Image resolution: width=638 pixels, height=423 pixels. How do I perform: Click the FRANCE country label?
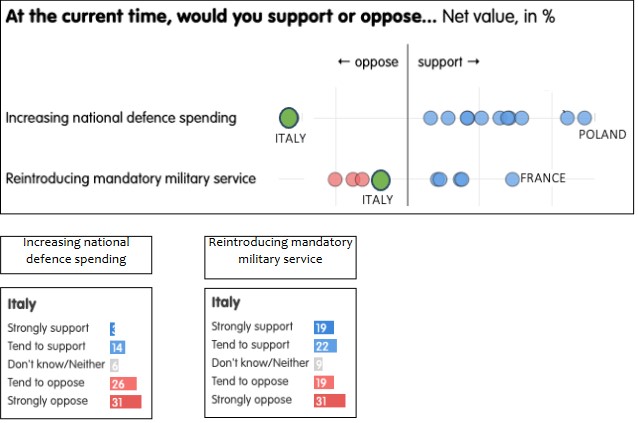(543, 179)
